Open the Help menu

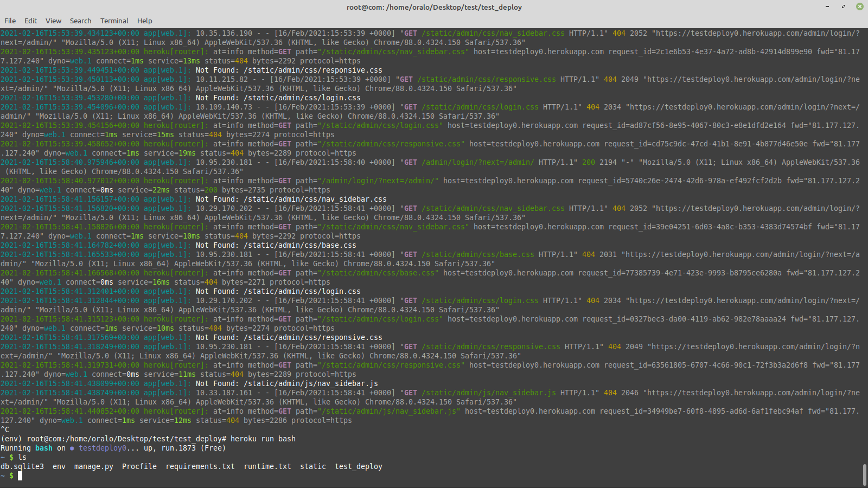[144, 21]
